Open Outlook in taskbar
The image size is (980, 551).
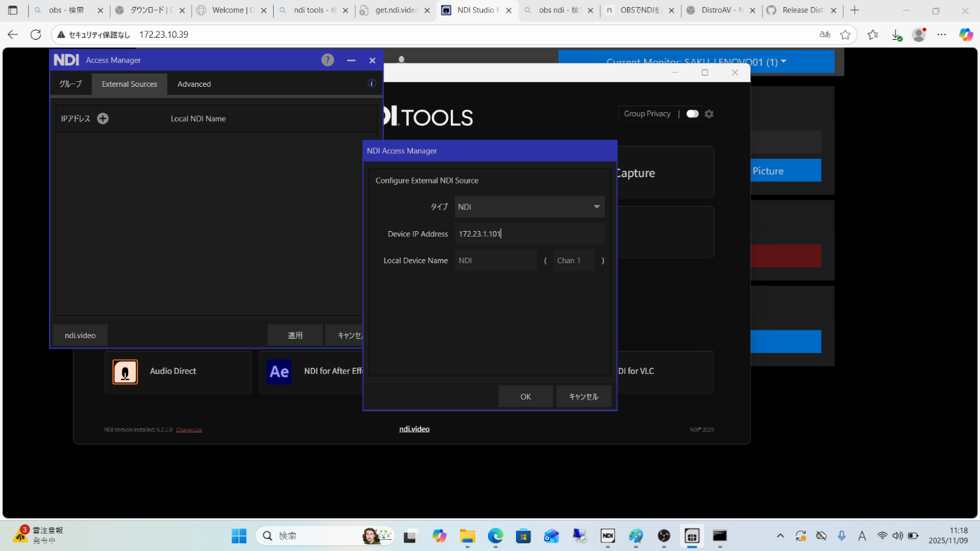coord(551,536)
